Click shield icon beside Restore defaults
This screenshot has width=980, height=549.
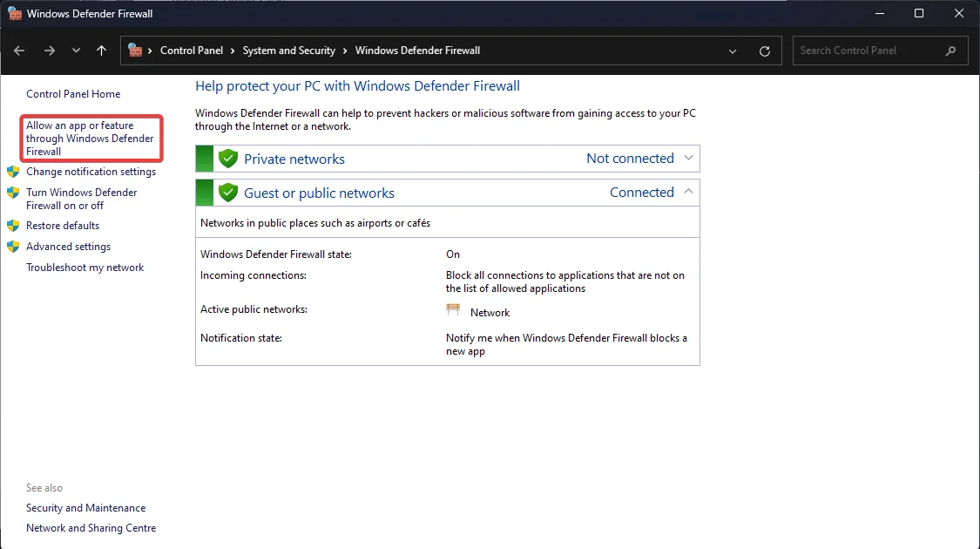(13, 226)
